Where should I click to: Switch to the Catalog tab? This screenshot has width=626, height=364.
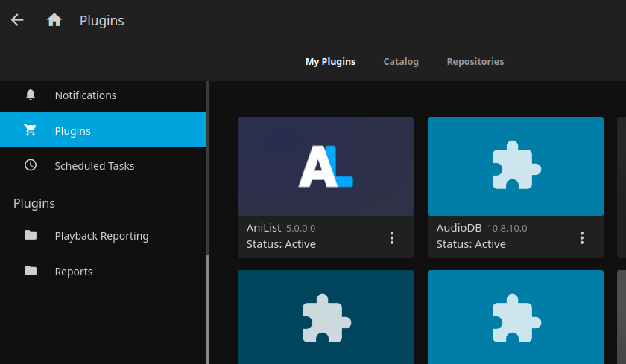[x=401, y=61]
